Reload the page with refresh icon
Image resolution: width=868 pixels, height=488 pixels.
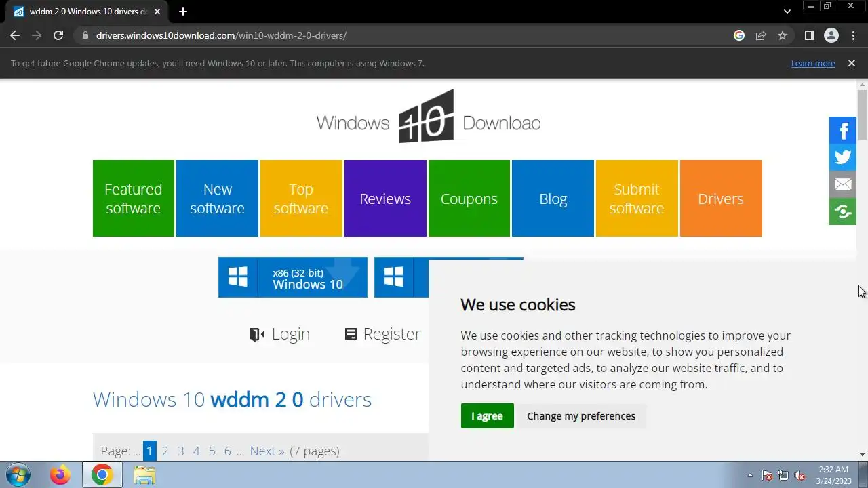pyautogui.click(x=58, y=35)
